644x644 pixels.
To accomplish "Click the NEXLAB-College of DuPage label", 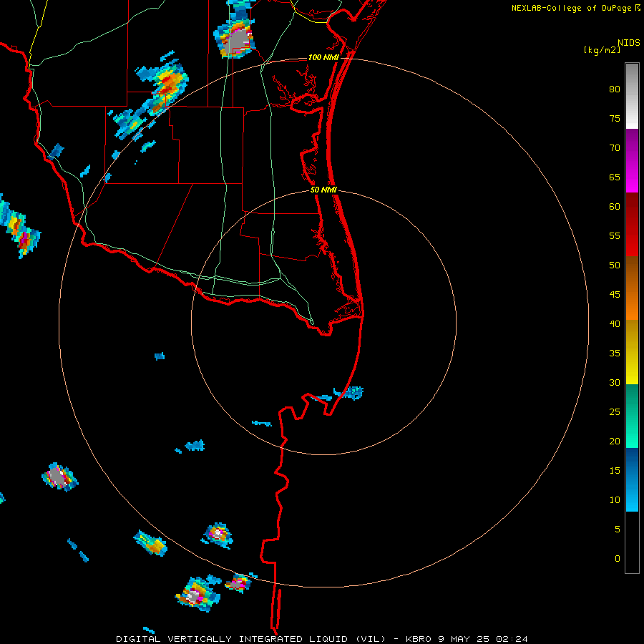I will click(572, 8).
